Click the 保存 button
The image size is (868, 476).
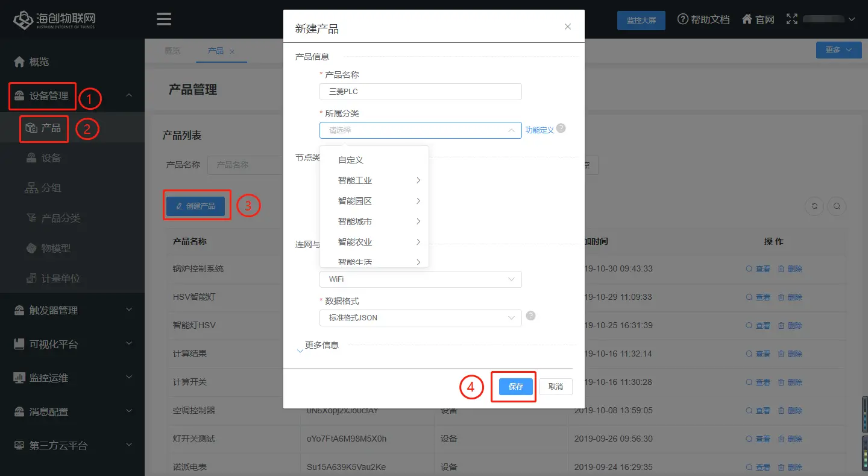tap(516, 387)
